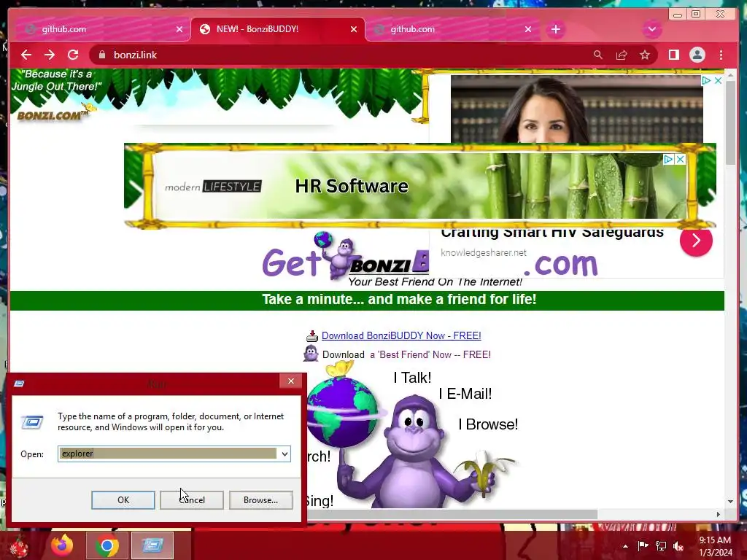
Task: Click the Action Center flag tray icon
Action: 643,545
